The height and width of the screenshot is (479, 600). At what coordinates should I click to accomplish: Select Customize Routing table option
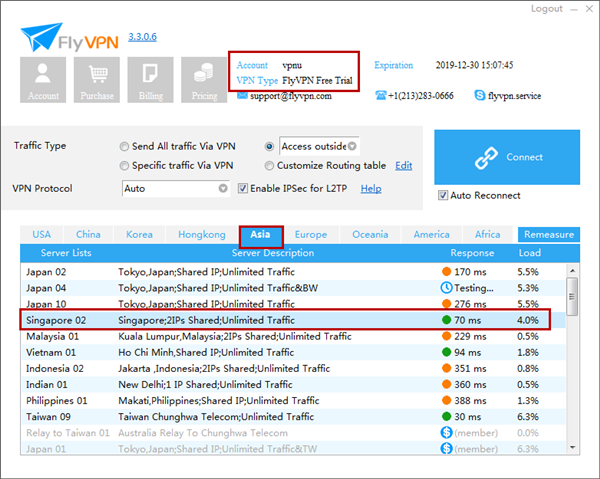(x=269, y=166)
